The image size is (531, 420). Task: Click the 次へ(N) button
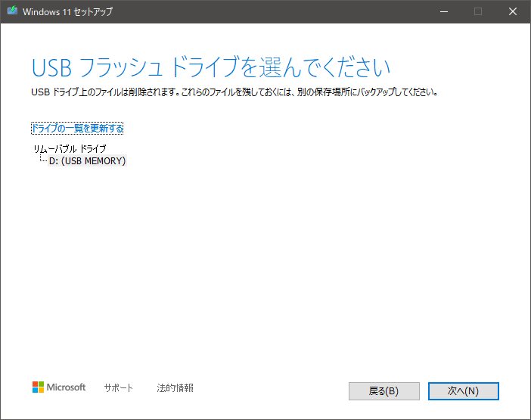[x=463, y=391]
